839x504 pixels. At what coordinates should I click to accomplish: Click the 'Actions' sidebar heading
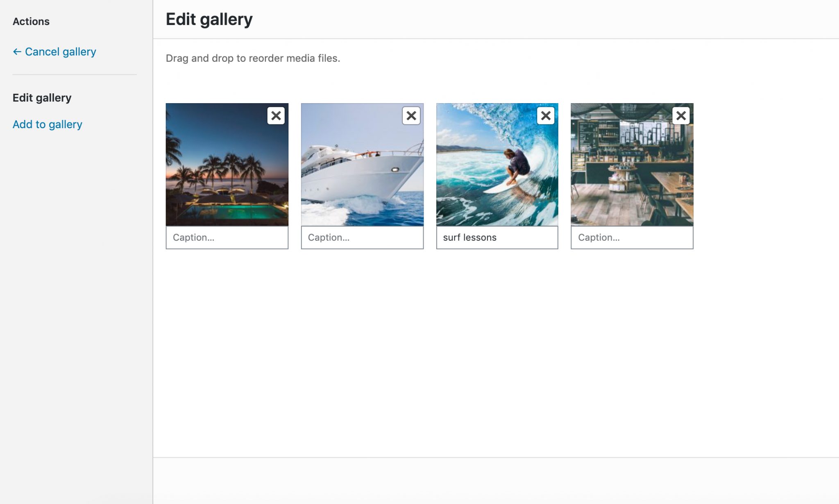tap(31, 21)
